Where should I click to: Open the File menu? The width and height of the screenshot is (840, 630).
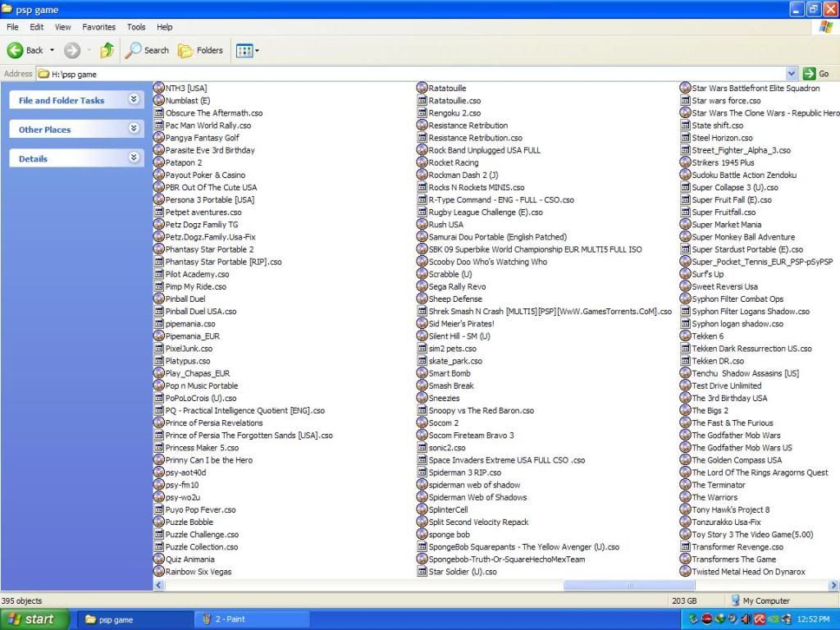(x=12, y=27)
